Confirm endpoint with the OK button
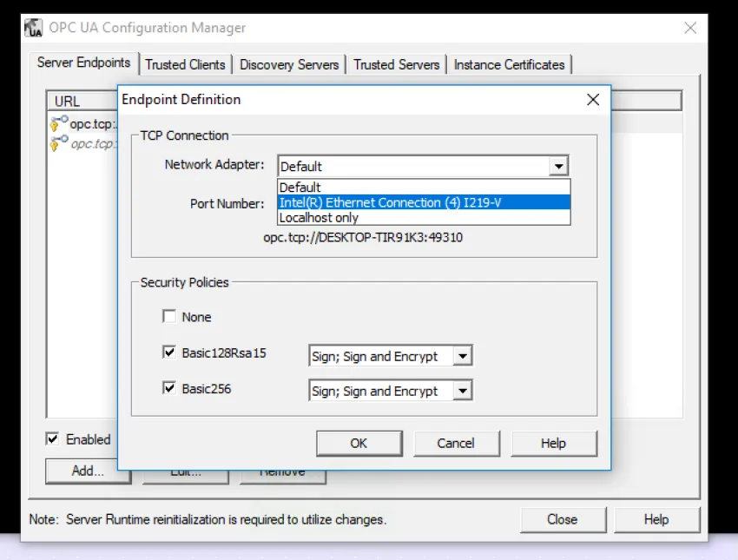The width and height of the screenshot is (738, 560). point(359,444)
